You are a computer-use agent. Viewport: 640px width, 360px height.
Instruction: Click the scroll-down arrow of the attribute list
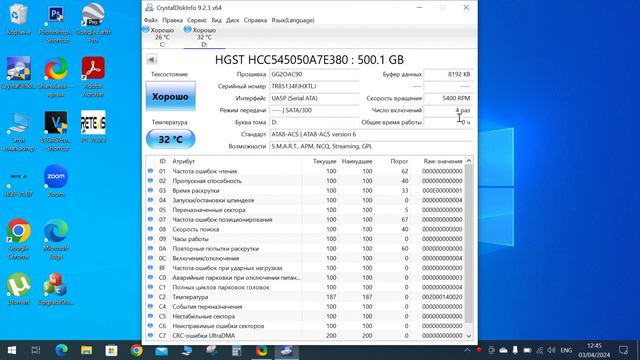click(469, 336)
